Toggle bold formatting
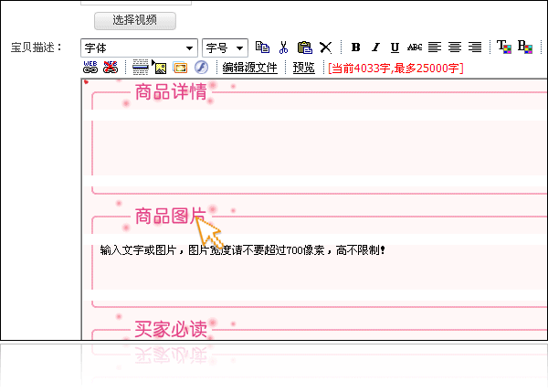The image size is (548, 392). (355, 48)
